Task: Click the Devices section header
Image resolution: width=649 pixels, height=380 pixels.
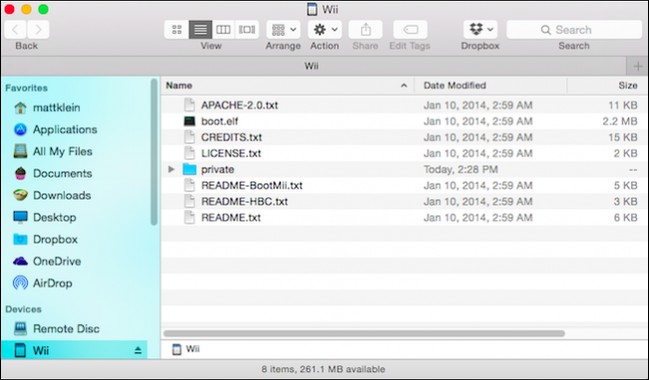Action: [x=23, y=309]
